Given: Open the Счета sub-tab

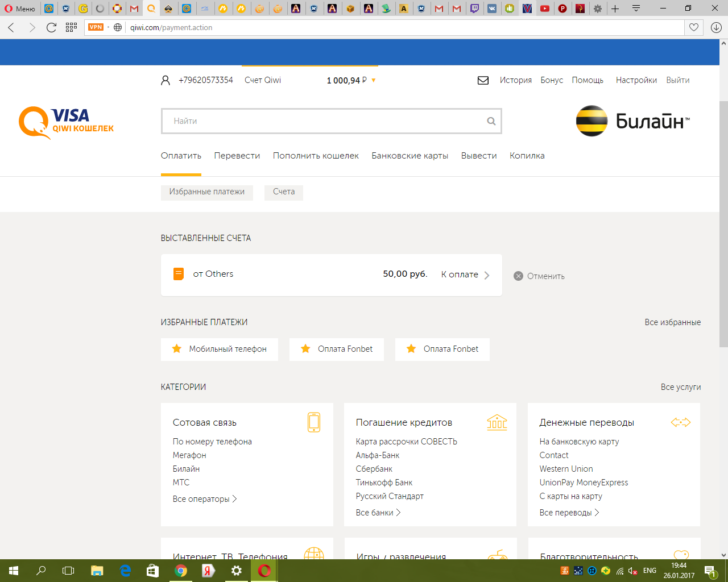Looking at the screenshot, I should 283,192.
